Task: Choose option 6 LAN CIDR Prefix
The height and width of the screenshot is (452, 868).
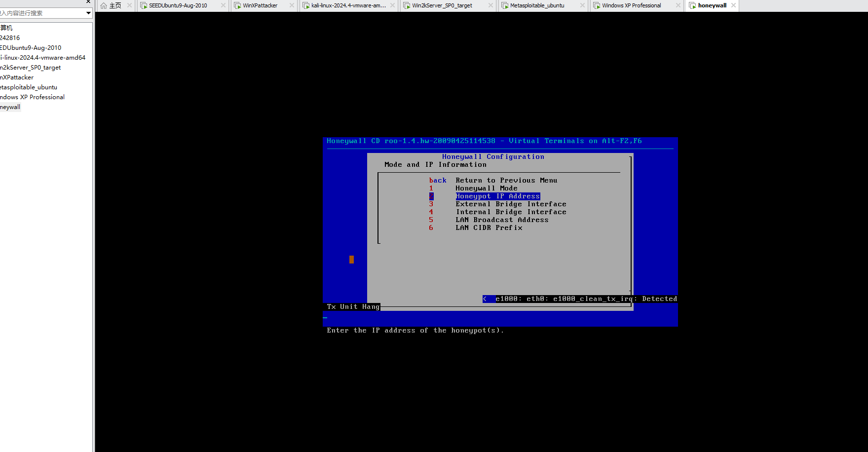Action: (476, 228)
